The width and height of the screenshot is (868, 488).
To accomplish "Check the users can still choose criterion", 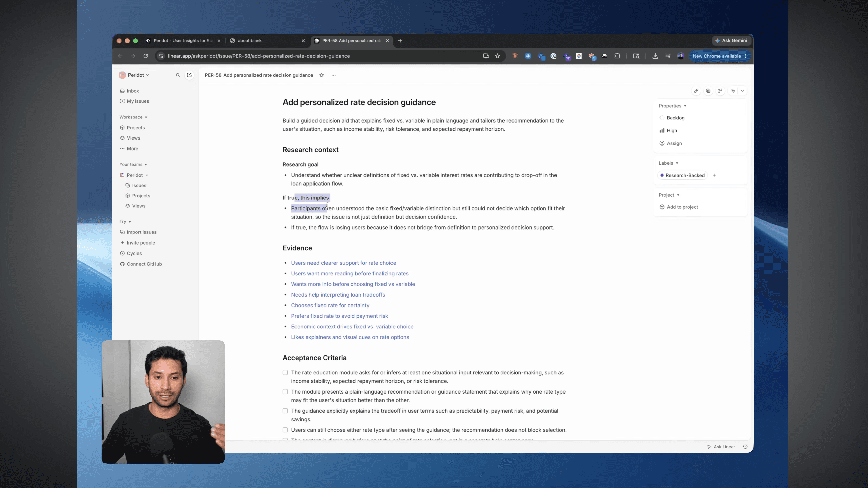I will (x=285, y=430).
